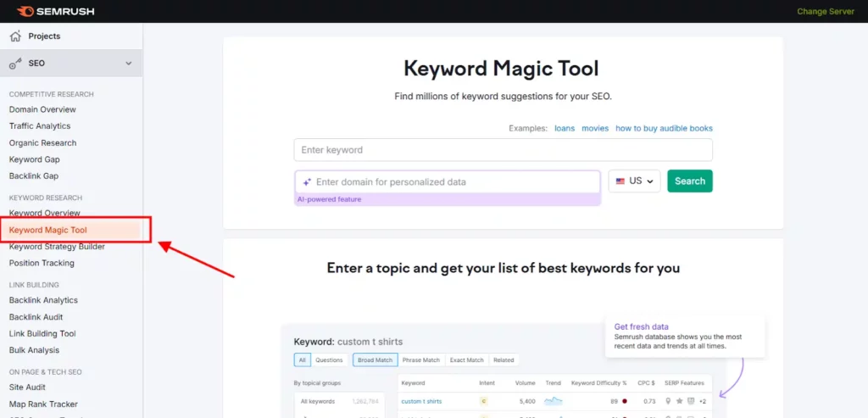Viewport: 868px width, 418px height.
Task: Go to Position Tracking
Action: point(42,263)
